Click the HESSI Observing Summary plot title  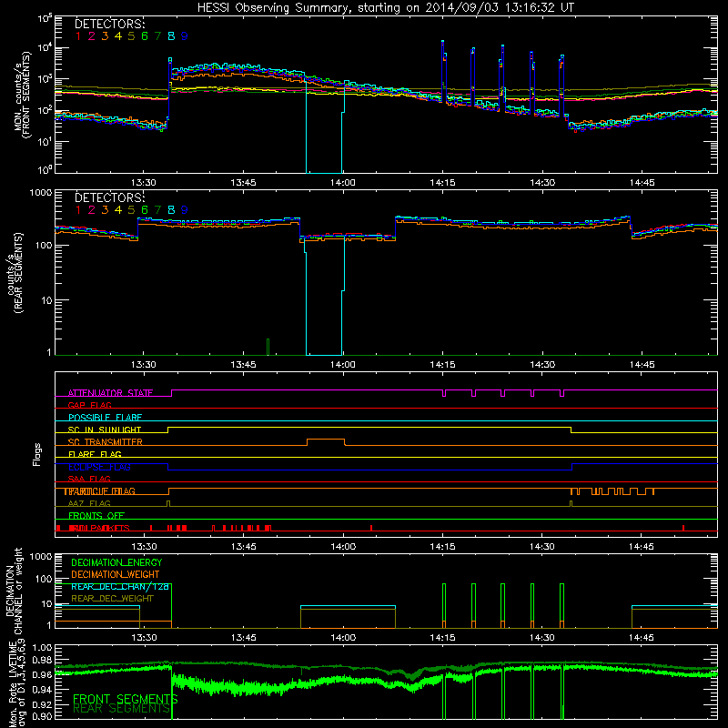tap(386, 7)
